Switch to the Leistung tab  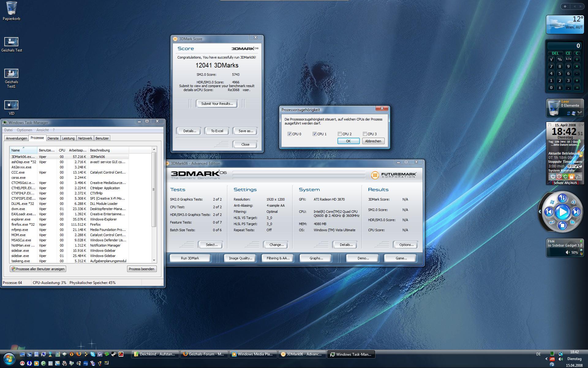tap(68, 138)
